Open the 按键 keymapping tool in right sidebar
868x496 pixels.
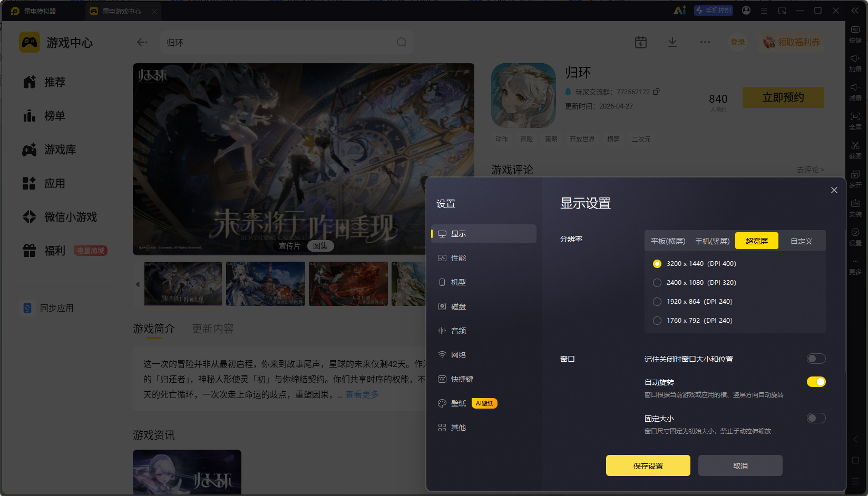(x=855, y=34)
